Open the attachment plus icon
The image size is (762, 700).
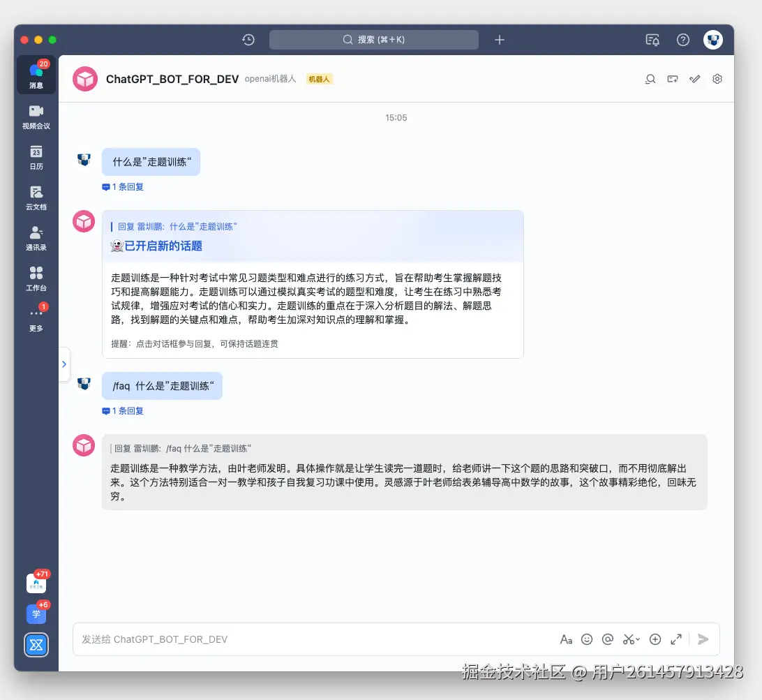coord(655,639)
